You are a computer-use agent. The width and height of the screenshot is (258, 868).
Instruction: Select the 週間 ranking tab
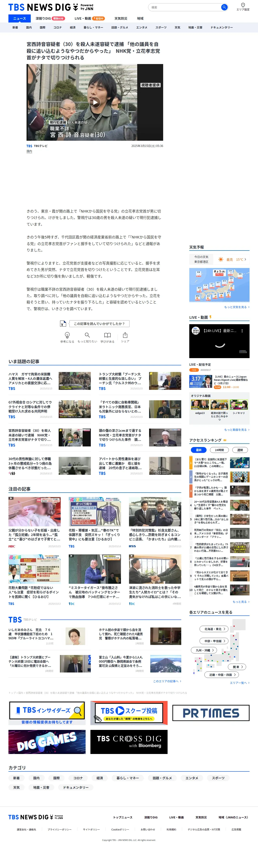click(240, 450)
